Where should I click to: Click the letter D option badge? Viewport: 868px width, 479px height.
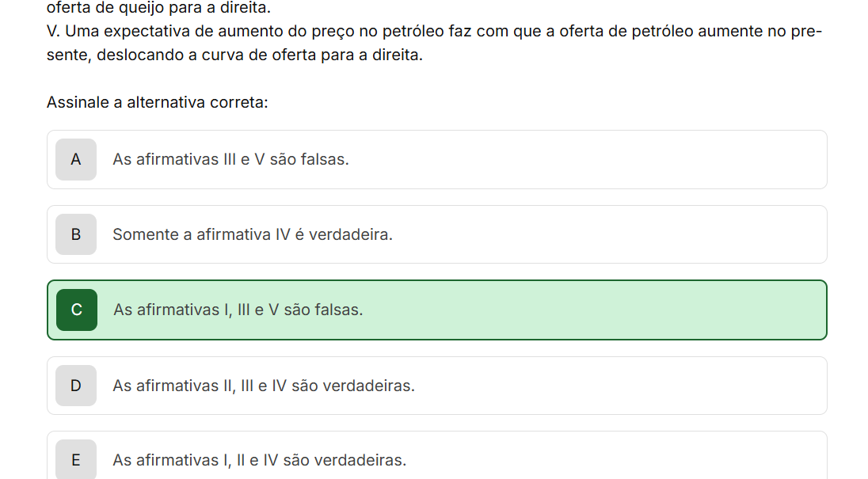tap(76, 386)
